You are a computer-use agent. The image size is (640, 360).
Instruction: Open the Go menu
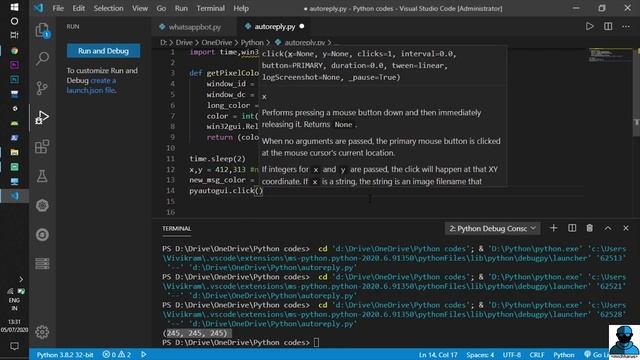coord(161,8)
